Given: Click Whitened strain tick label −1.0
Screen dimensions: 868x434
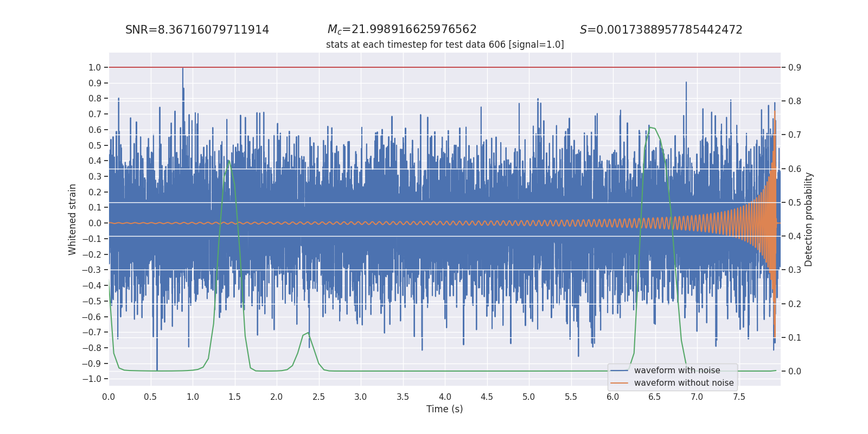Looking at the screenshot, I should 92,379.
